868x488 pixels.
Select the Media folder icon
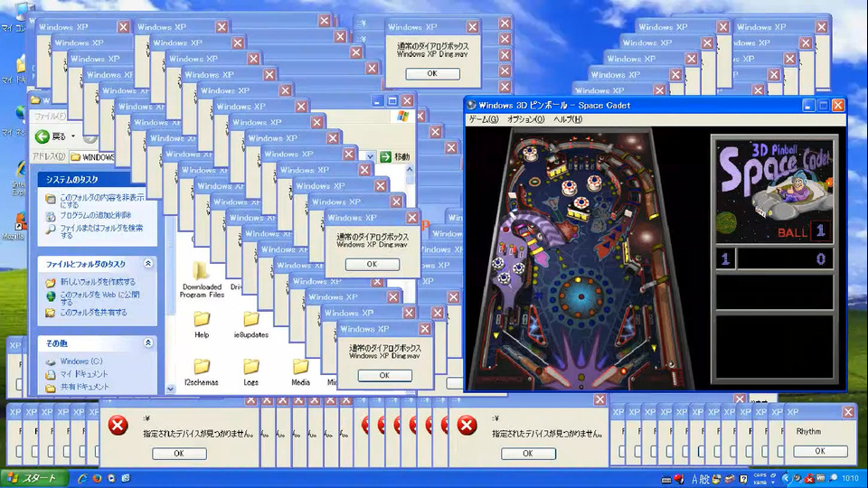pyautogui.click(x=300, y=367)
